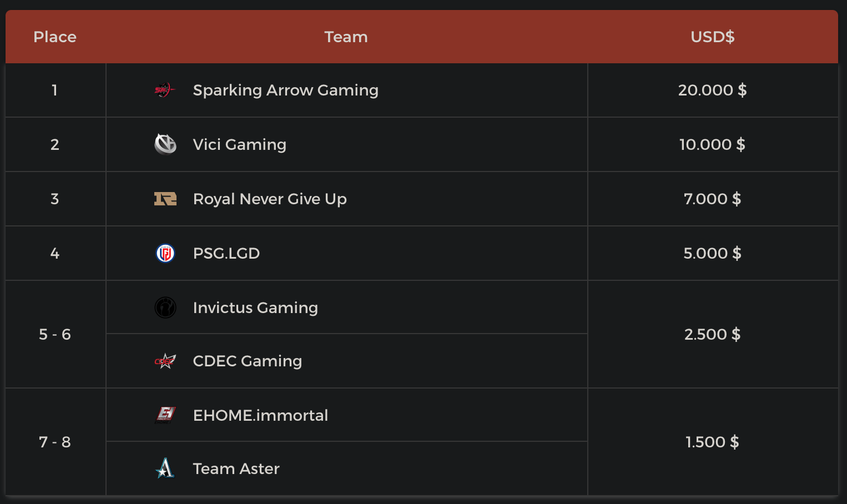847x504 pixels.
Task: Click the Place column header
Action: pos(55,37)
